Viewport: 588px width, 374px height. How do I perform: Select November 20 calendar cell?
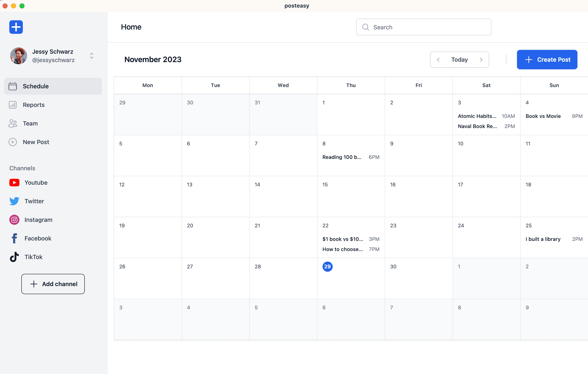tap(215, 238)
